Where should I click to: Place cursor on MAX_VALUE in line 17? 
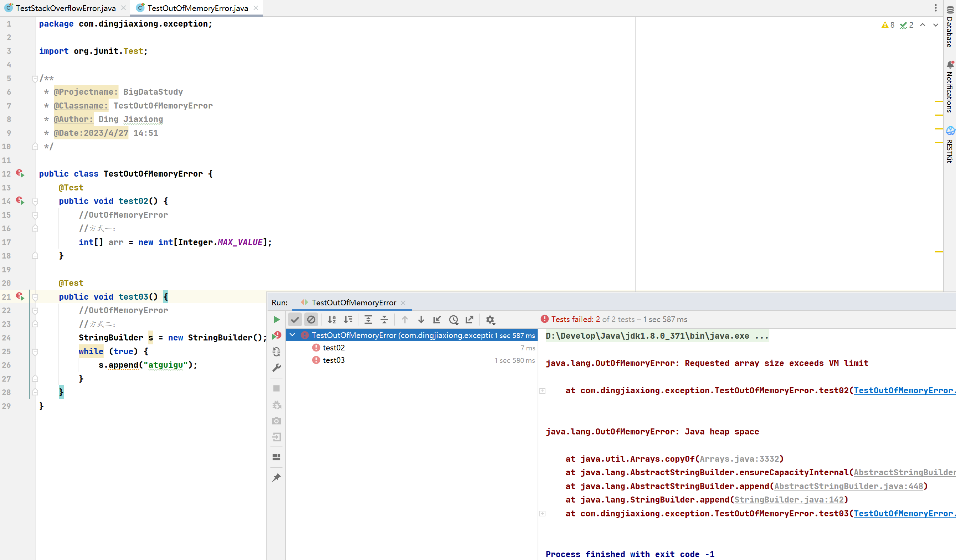(x=240, y=242)
